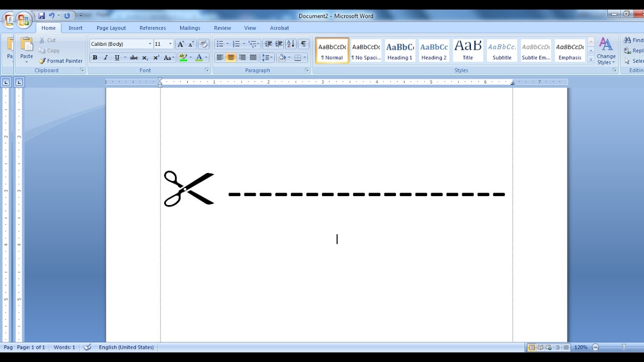This screenshot has width=644, height=362.
Task: Click the Grow Font icon
Action: click(x=181, y=44)
